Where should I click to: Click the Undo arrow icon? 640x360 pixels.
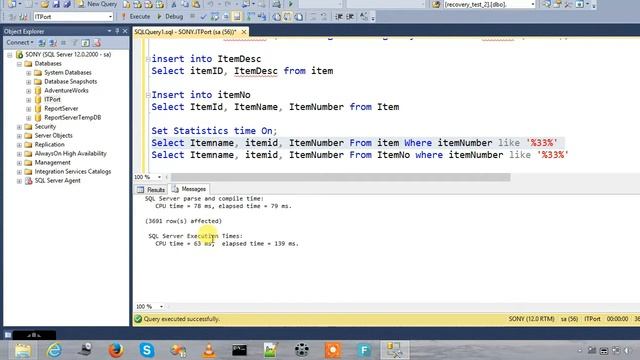click(x=210, y=4)
